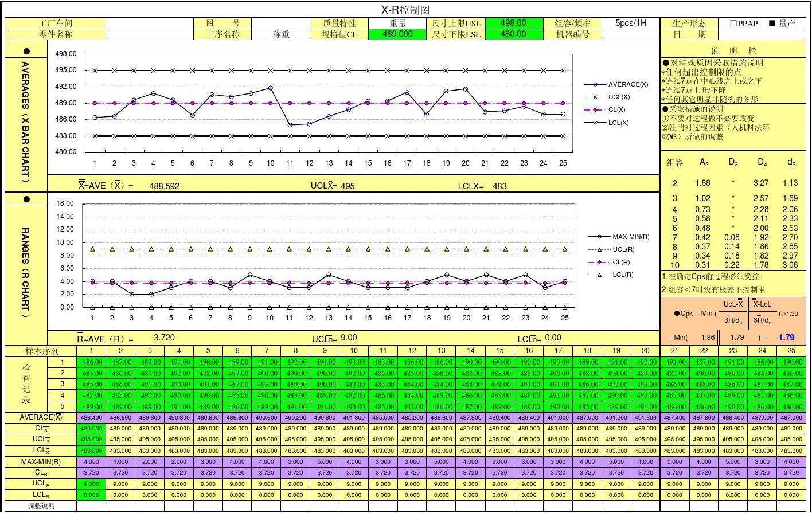This screenshot has height=513, width=812.
Task: Click the sample 9 range point on R chart
Action: 249,275
